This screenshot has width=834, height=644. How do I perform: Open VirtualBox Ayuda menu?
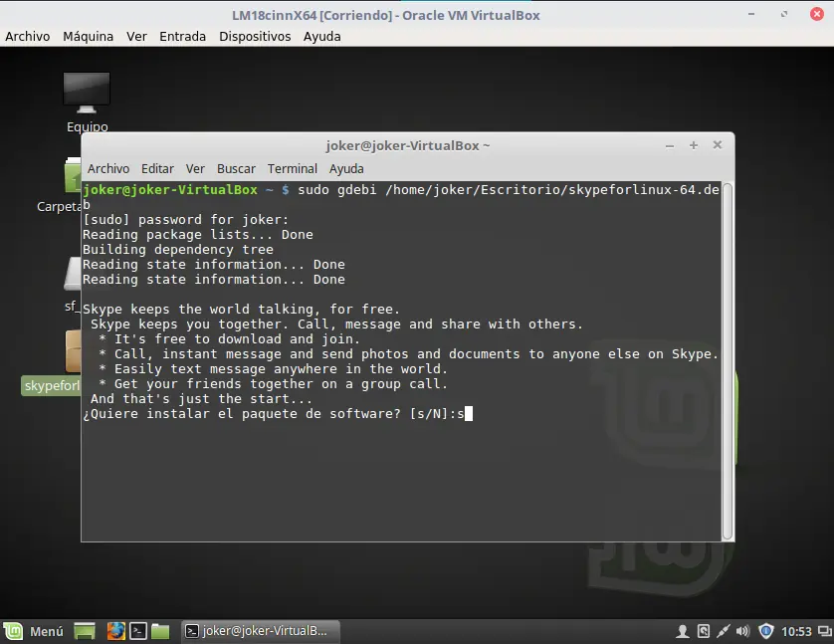coord(322,36)
